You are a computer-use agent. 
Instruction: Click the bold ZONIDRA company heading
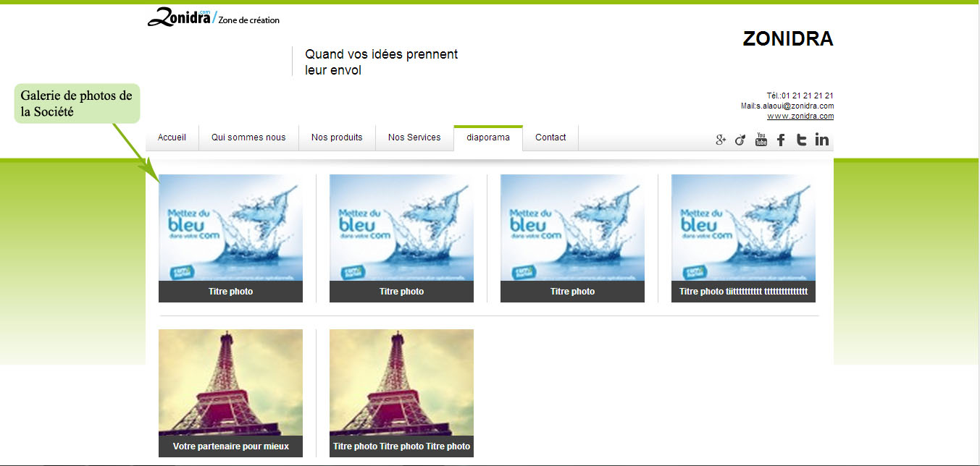tap(787, 39)
